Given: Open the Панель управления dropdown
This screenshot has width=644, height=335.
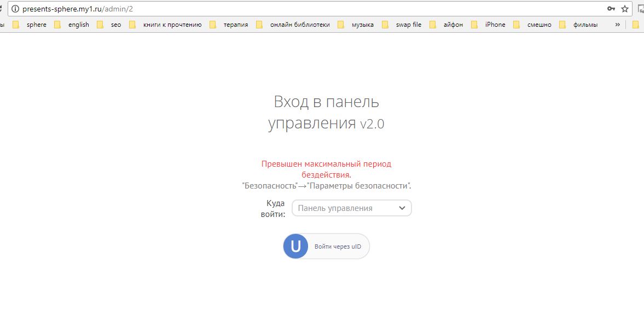Looking at the screenshot, I should point(352,208).
